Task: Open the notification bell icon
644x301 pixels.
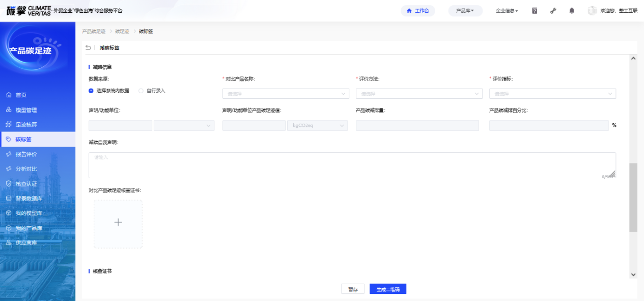Action: 572,11
